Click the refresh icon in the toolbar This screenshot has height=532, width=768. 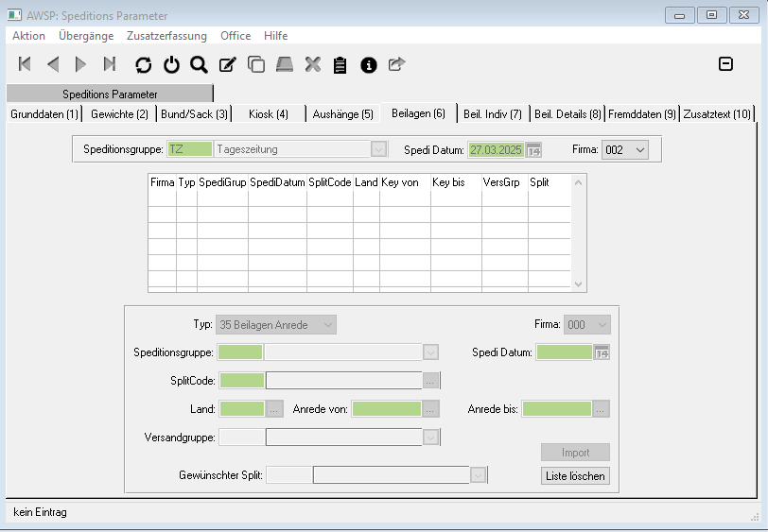(143, 64)
